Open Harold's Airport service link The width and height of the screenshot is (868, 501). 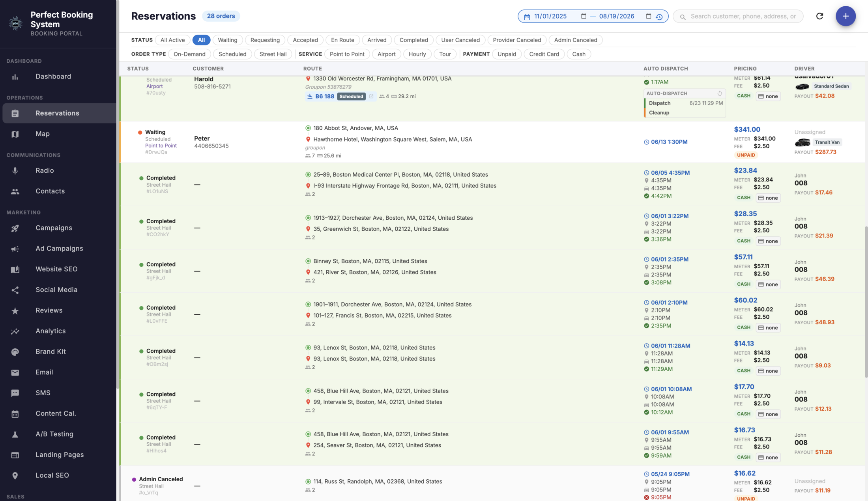coord(155,86)
